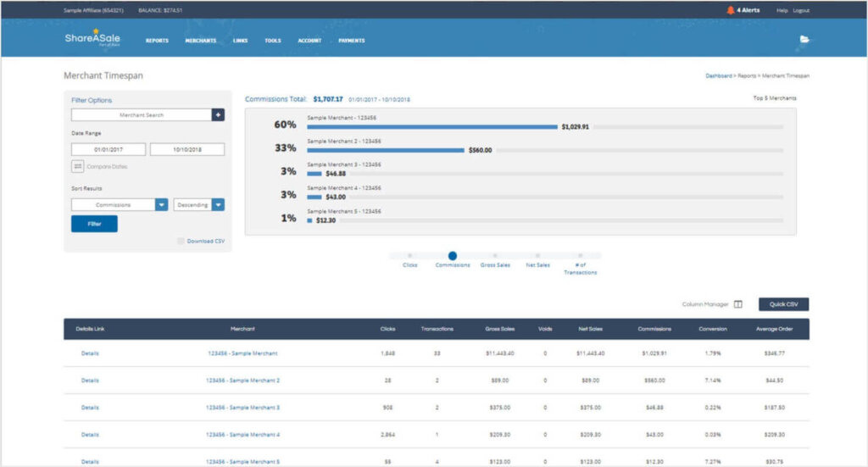Image resolution: width=868 pixels, height=467 pixels.
Task: Sort by the Transactions column header
Action: click(x=437, y=329)
